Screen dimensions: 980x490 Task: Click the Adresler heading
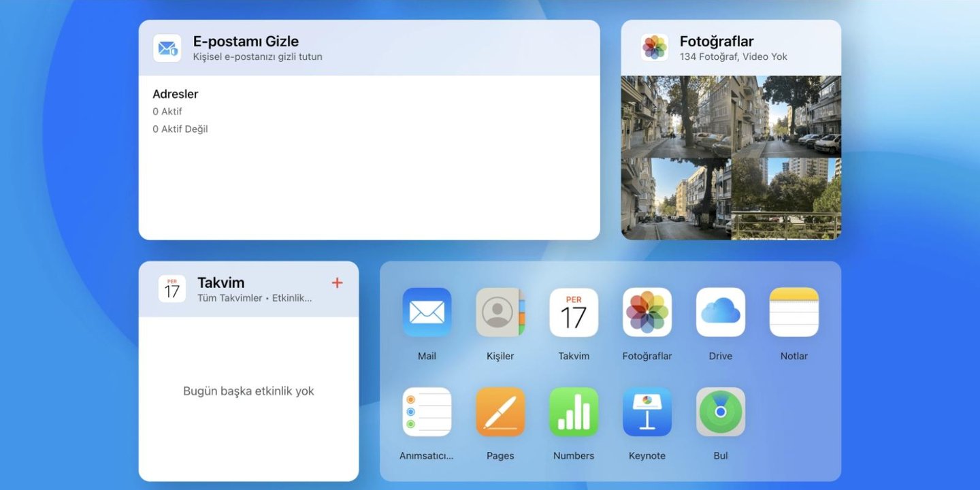pos(176,94)
